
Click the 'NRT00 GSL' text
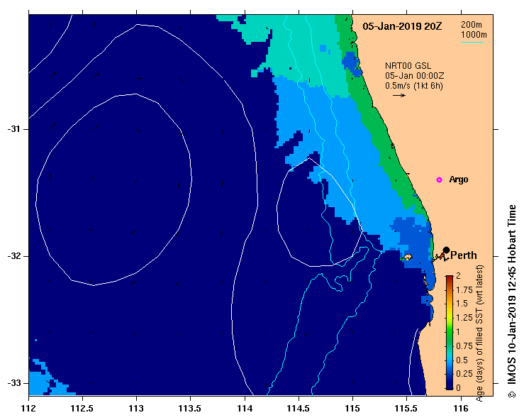(x=408, y=66)
